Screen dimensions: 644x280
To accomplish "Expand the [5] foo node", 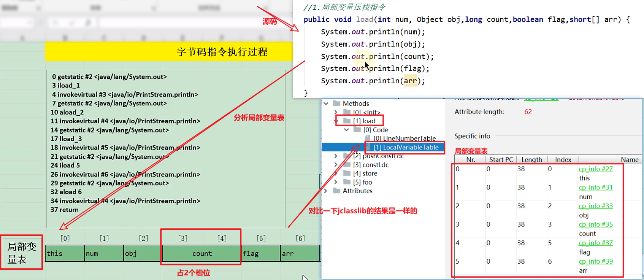I will (336, 182).
